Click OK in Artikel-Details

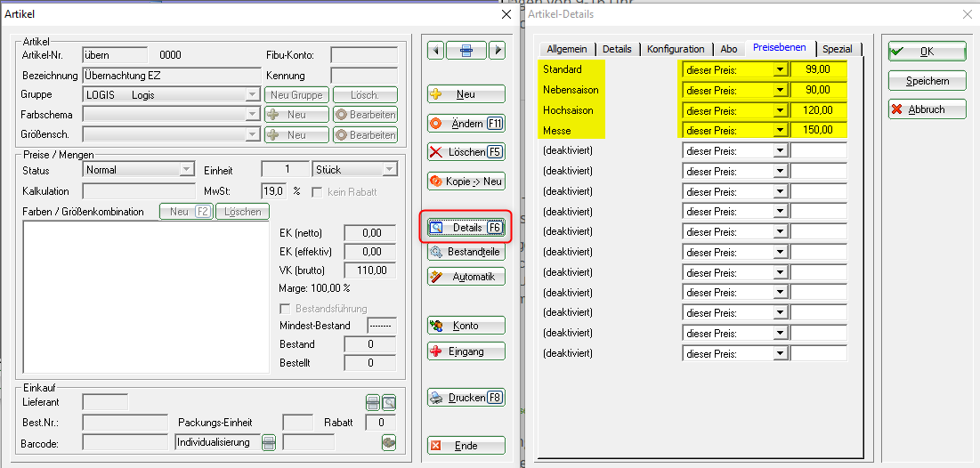pos(927,52)
